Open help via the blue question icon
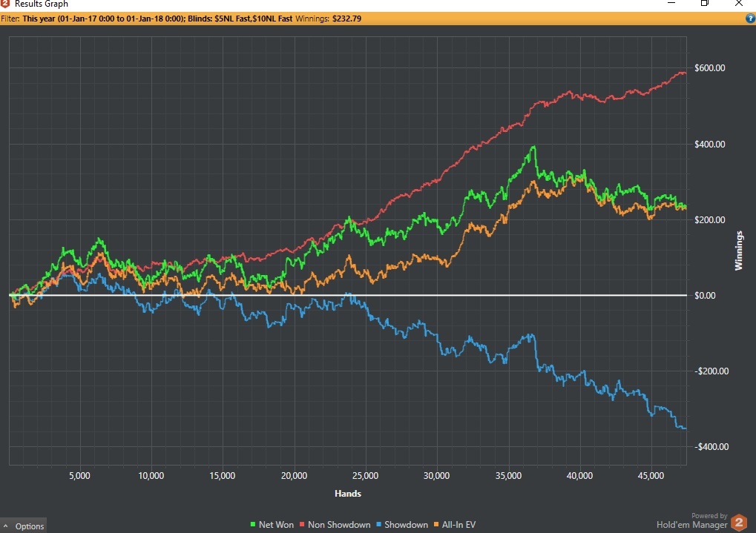756x533 pixels. click(x=750, y=19)
